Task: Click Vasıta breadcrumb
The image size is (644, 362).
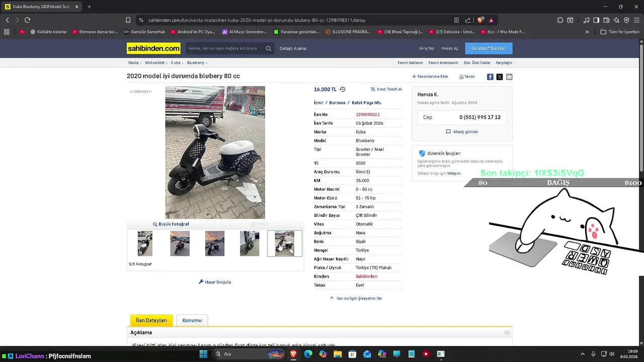Action: pos(133,63)
